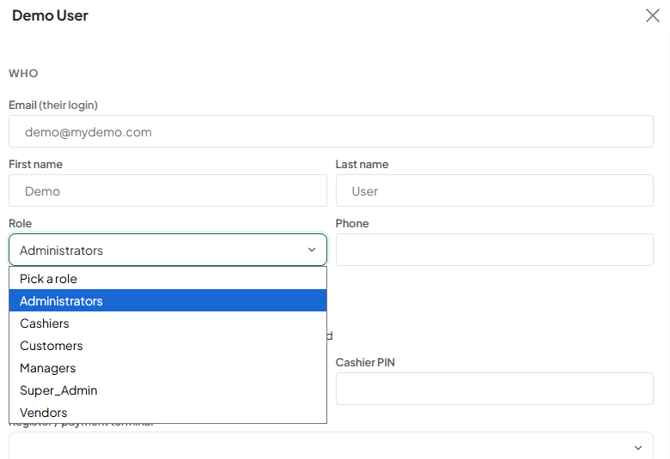Open the register payment terminal dropdown

pos(331,446)
